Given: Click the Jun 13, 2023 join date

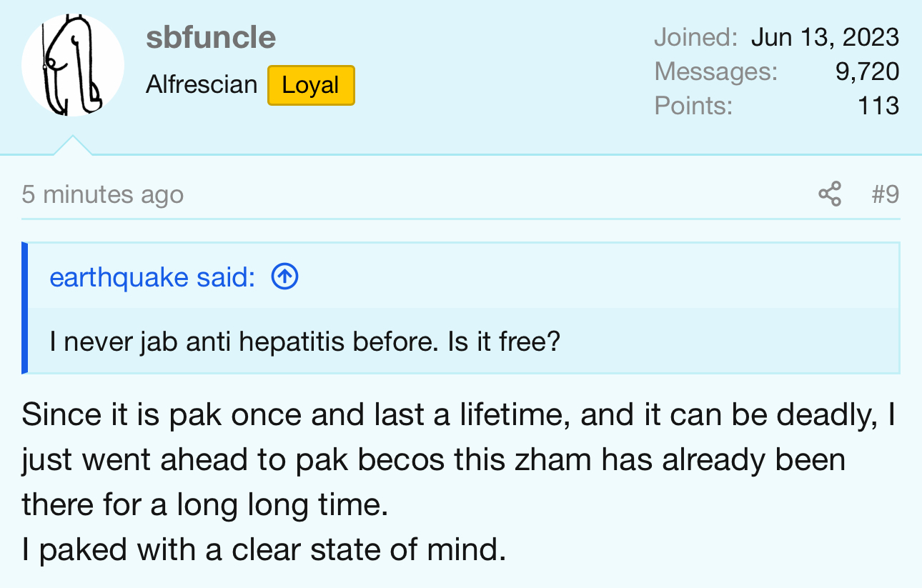Looking at the screenshot, I should [x=825, y=37].
